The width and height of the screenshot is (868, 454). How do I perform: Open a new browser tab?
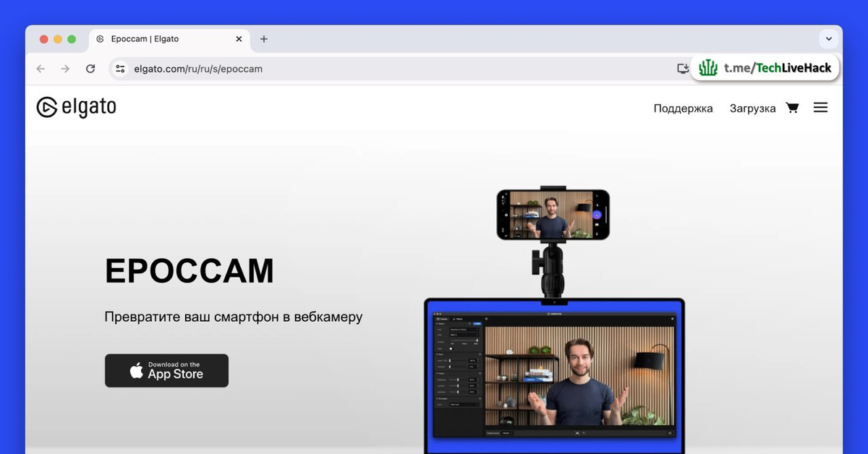tap(263, 39)
